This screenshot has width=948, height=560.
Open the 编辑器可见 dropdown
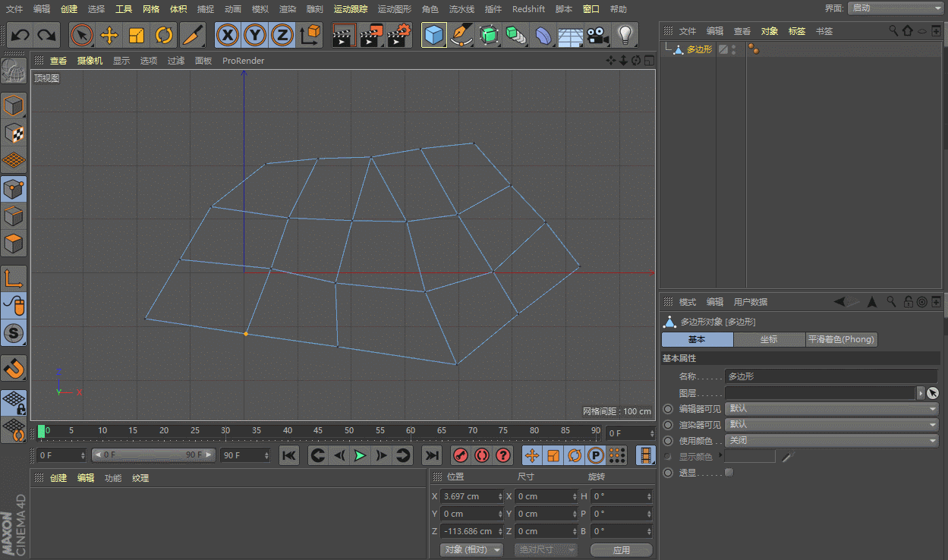coord(832,409)
